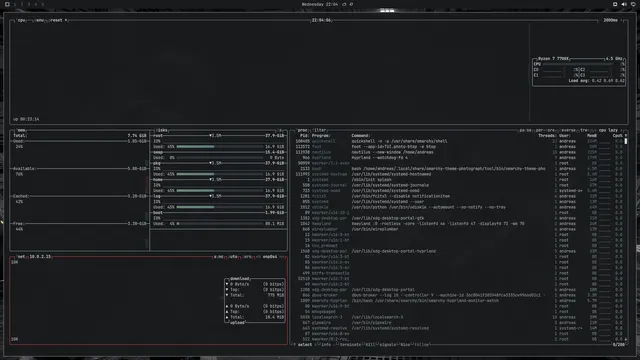The image size is (640, 360).
Task: Open the omarchy launcher icon in top bar
Action: click(7, 4)
